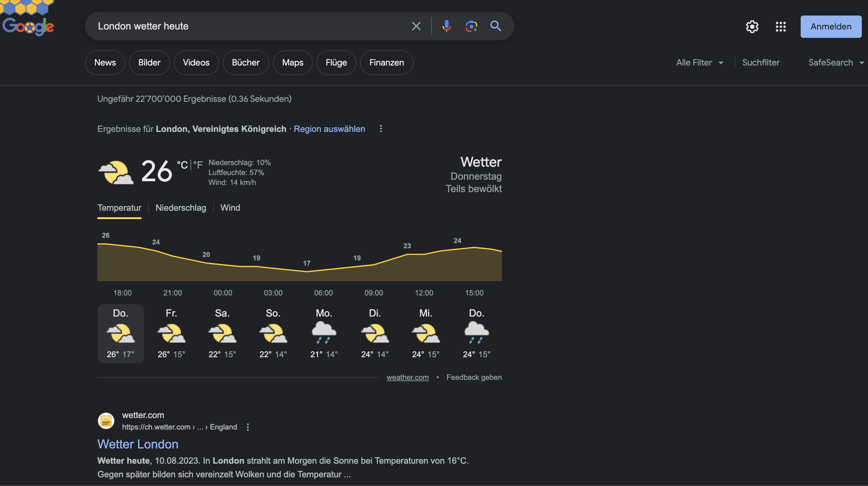
Task: Open the SafeSearch dropdown
Action: [836, 62]
